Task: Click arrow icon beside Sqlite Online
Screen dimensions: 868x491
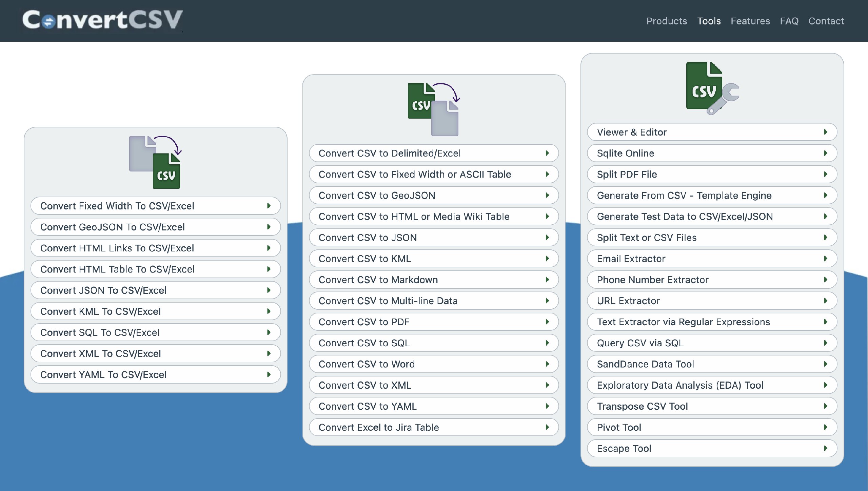Action: 826,153
